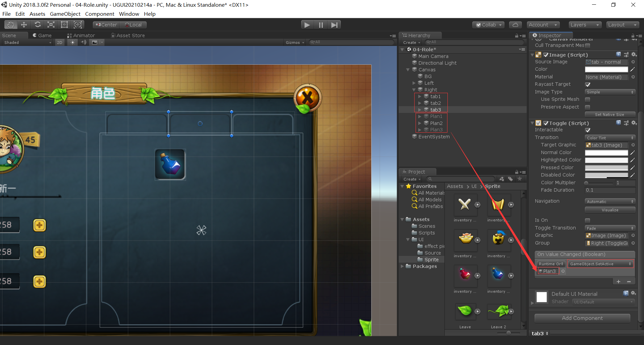Screen dimensions: 644x345
Task: Open the cloud services icon
Action: (516, 25)
